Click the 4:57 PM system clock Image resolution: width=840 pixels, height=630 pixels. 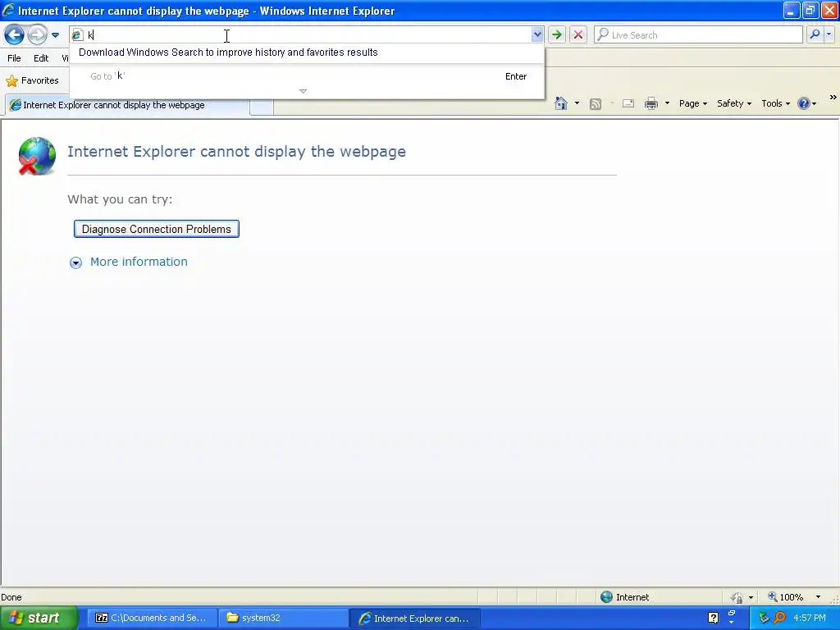(810, 618)
